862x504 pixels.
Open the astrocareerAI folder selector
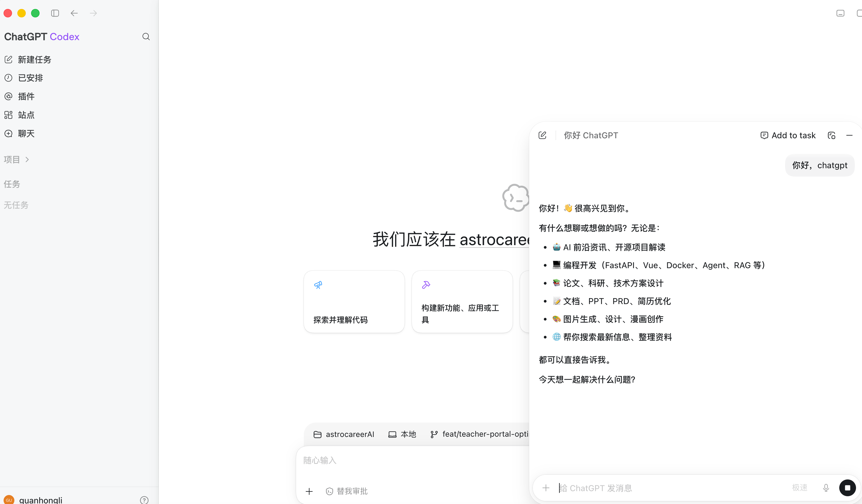(x=344, y=434)
